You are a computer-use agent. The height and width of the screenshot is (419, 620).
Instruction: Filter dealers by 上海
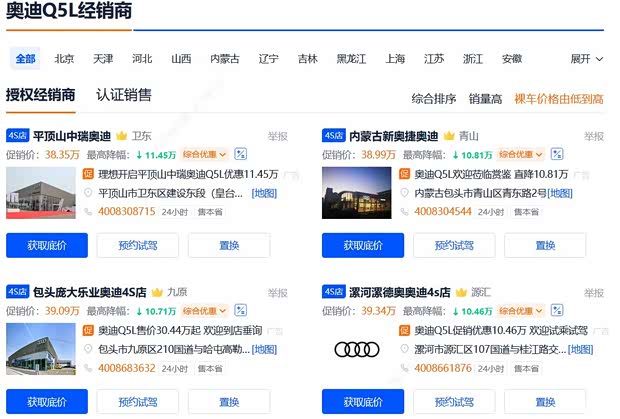395,59
